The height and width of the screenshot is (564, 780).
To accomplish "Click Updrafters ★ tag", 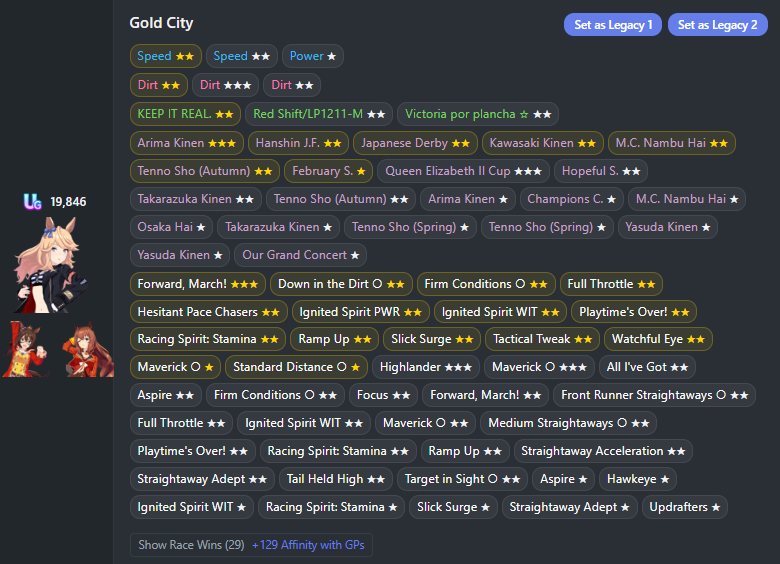I will click(684, 507).
